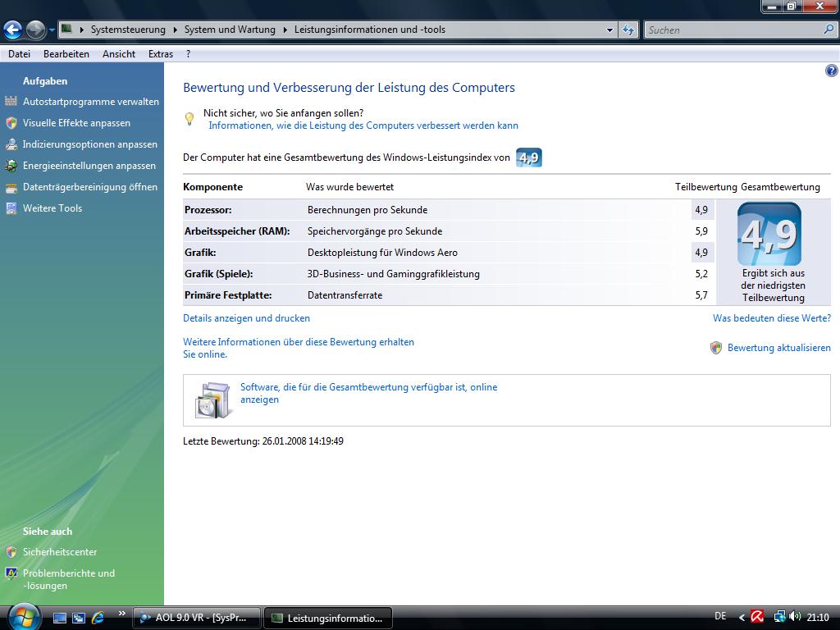Expand quick launch overflow chevron

click(122, 614)
